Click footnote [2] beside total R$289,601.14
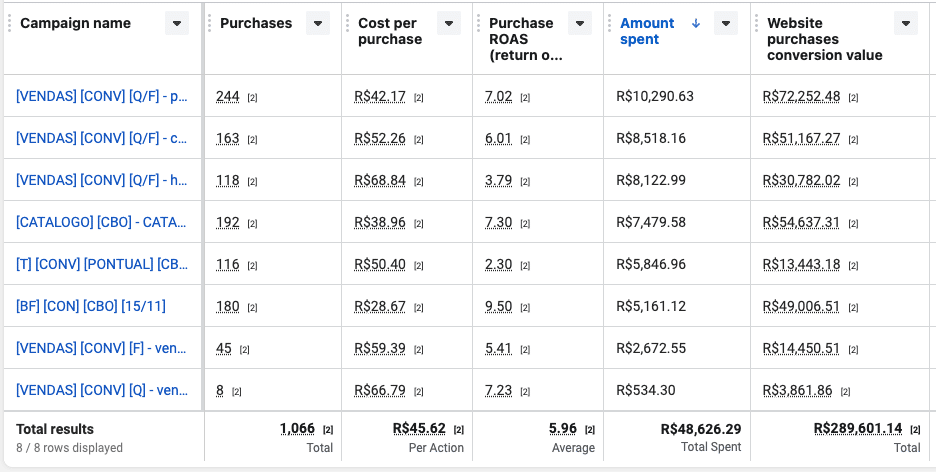Viewport: 936px width, 472px height. coord(915,430)
